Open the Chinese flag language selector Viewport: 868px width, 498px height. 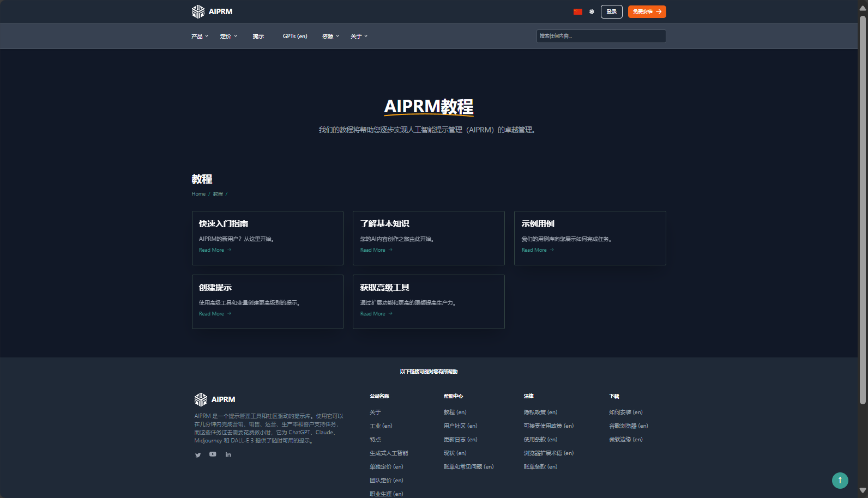click(x=578, y=11)
